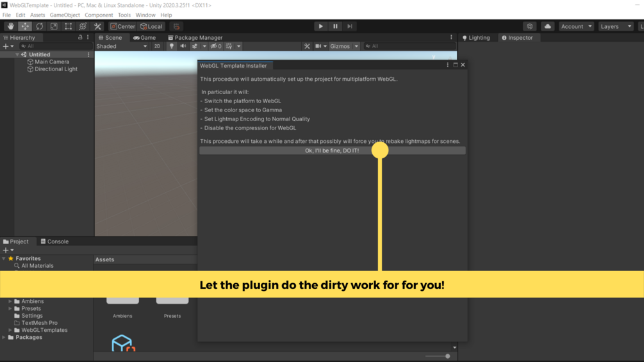Expand the Packages folder
Screen dimensions: 644x362
point(4,338)
